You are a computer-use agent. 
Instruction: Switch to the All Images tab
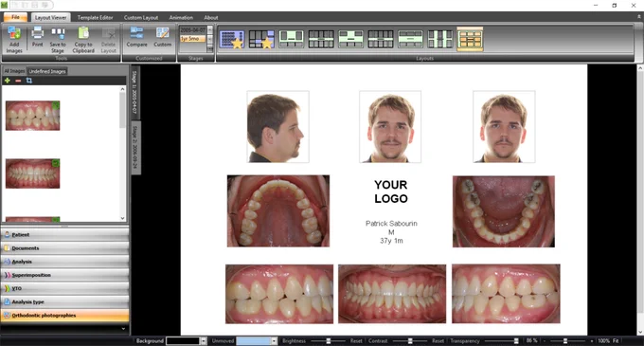pos(14,71)
